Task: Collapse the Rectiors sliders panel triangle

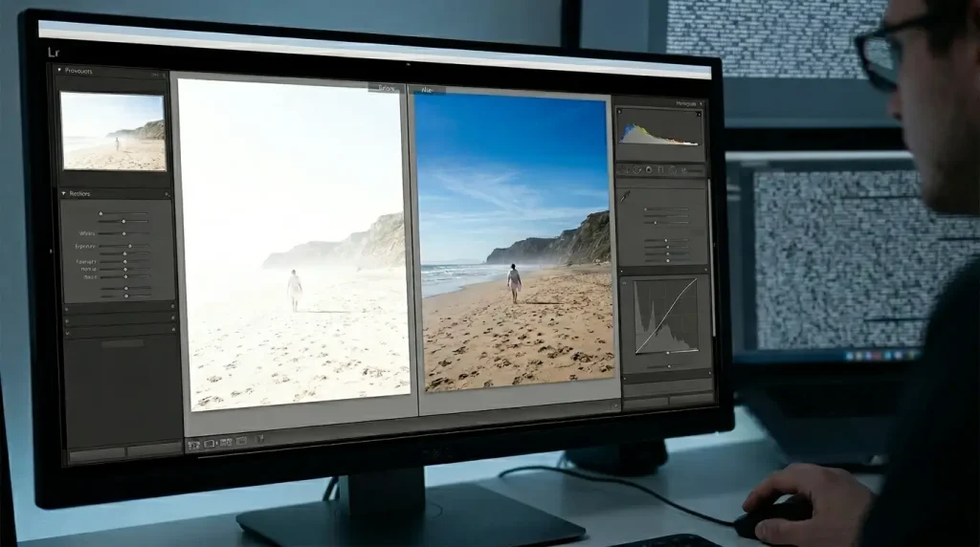Action: (64, 193)
